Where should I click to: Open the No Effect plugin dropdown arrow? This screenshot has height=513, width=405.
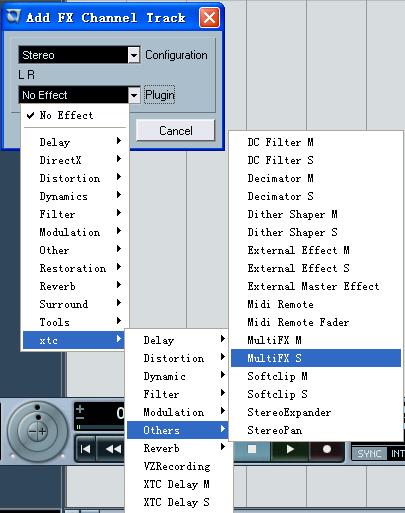click(x=134, y=95)
